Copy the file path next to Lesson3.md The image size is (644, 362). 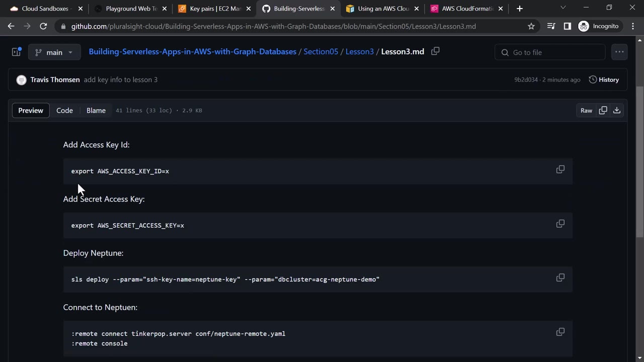coord(435,51)
